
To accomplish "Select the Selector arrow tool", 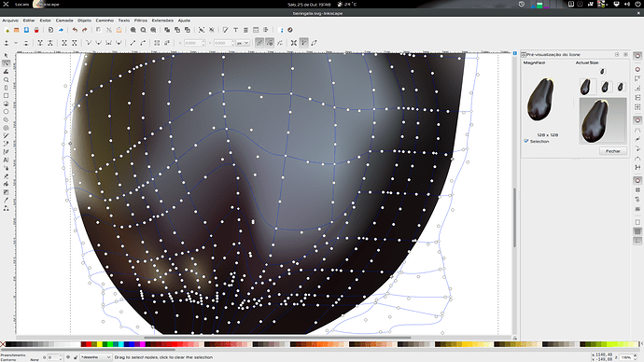I will 6,55.
